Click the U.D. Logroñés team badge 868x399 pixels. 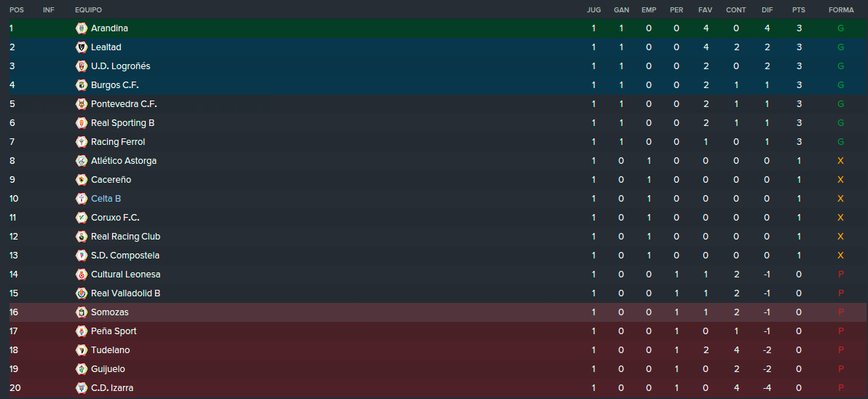82,66
